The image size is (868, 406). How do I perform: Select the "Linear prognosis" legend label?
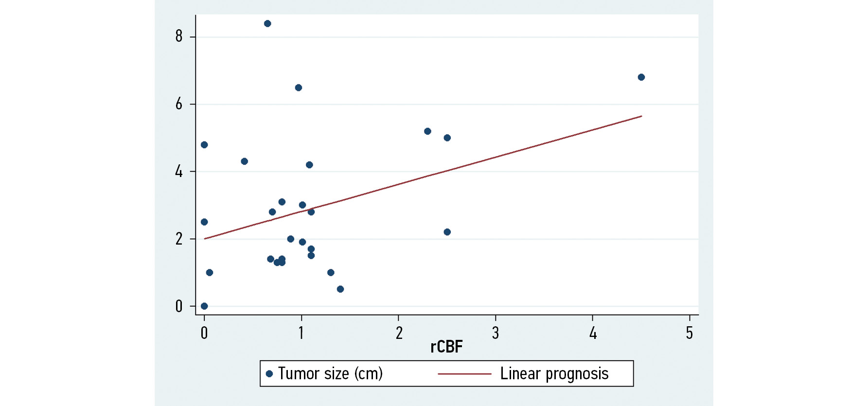coord(554,373)
